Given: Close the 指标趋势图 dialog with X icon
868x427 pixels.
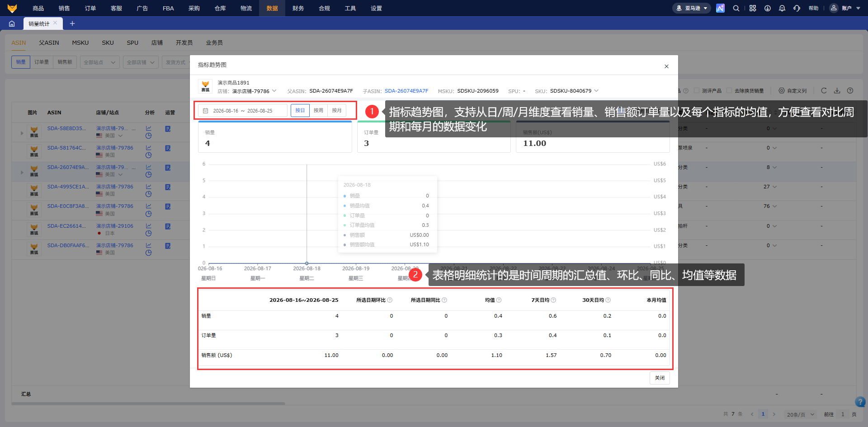Looking at the screenshot, I should click(x=666, y=66).
